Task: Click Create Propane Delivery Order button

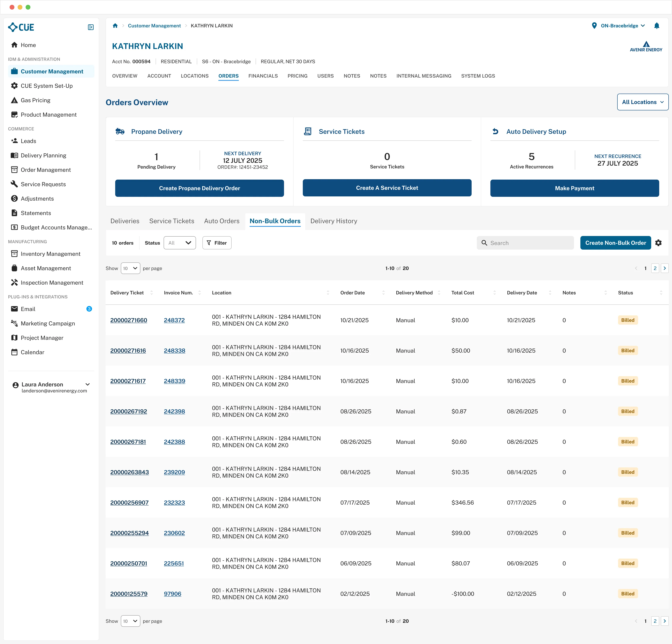Action: [200, 188]
